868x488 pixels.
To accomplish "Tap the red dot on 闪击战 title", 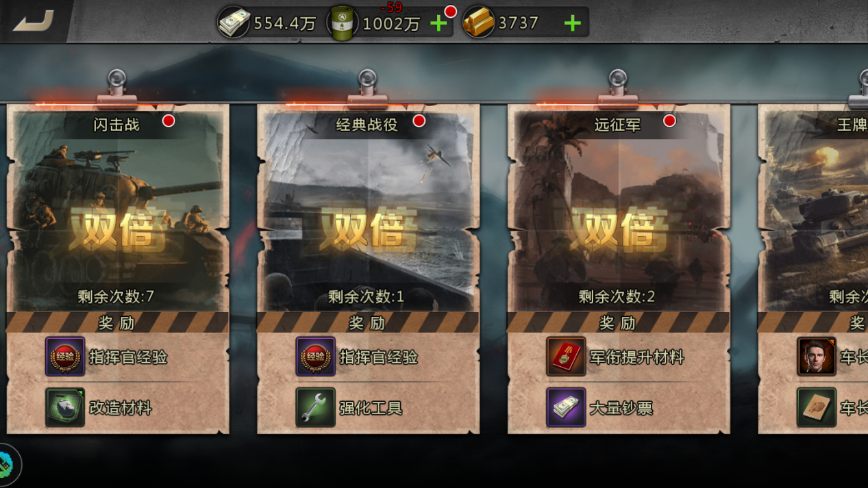I will 169,121.
